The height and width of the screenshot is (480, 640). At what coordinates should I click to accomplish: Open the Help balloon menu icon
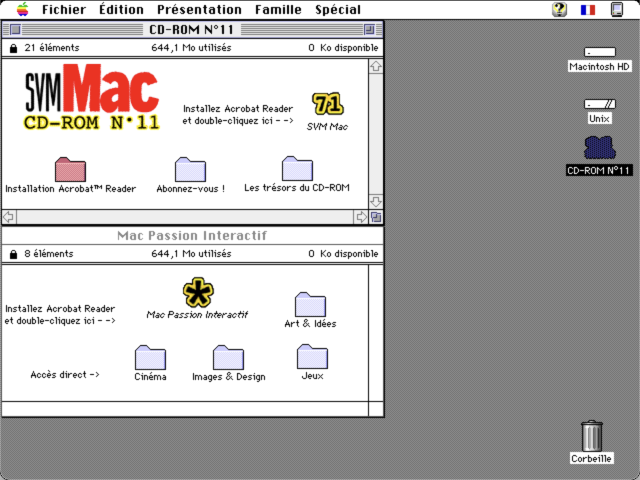click(560, 9)
